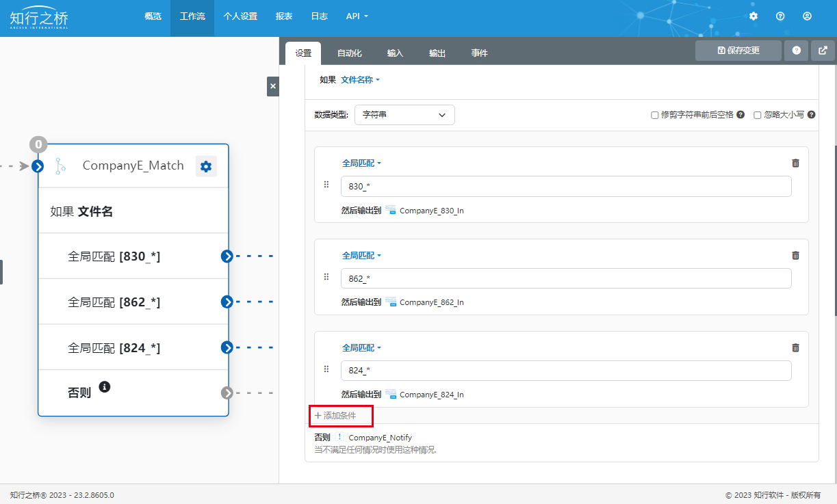Open connector in new window icon
The width and height of the screenshot is (837, 504).
[x=823, y=51]
